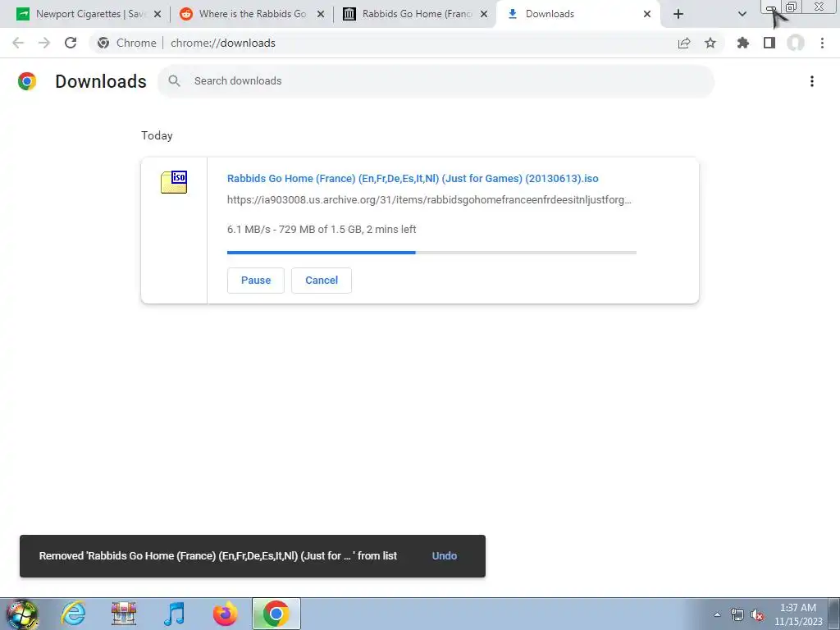Expand the tab search chevron
This screenshot has width=840, height=630.
click(x=742, y=14)
